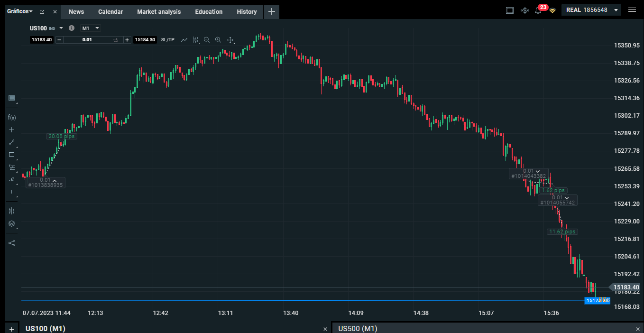The width and height of the screenshot is (644, 333).
Task: Select the US500 (M1) chart tab
Action: (x=358, y=328)
